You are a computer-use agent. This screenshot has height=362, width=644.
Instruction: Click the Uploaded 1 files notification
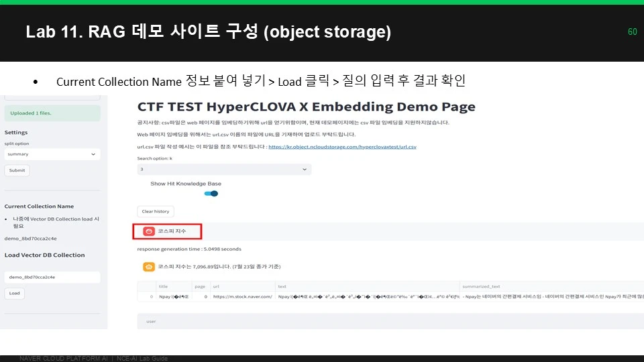[x=52, y=113]
